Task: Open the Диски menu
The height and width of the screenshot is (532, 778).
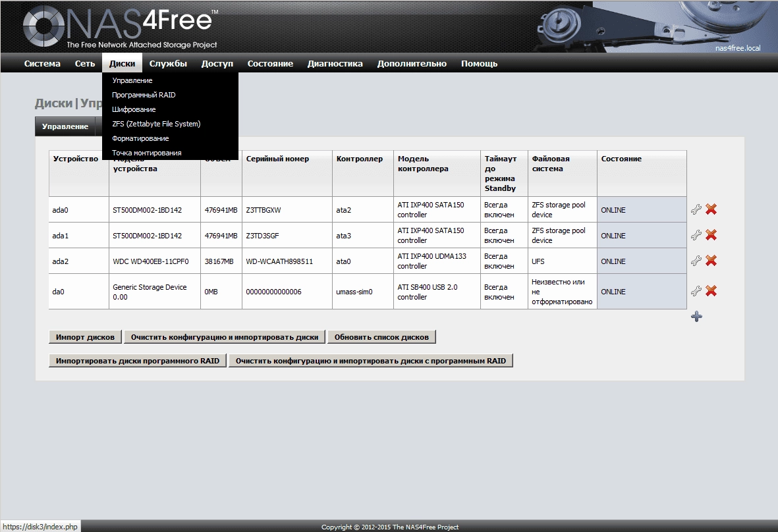Action: [x=122, y=63]
